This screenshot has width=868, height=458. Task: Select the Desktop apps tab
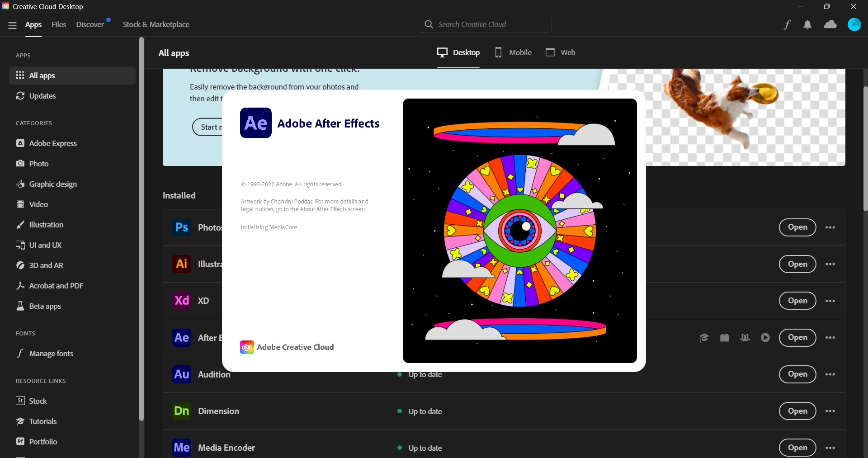point(458,52)
